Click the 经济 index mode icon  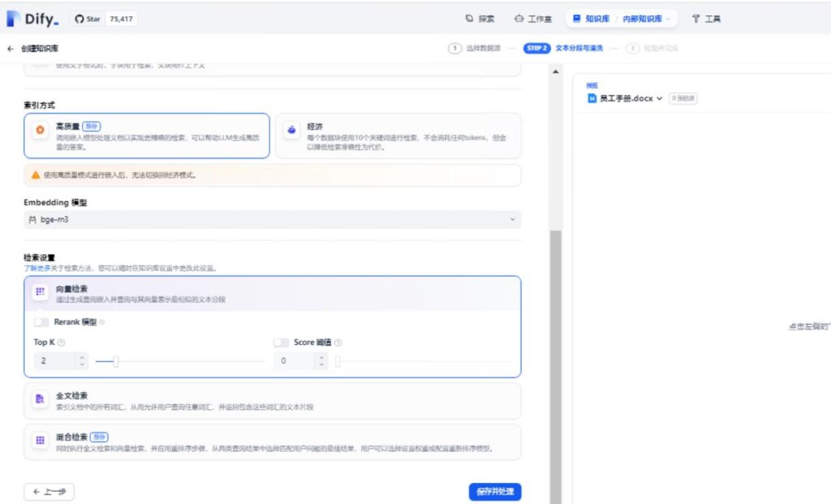(291, 130)
